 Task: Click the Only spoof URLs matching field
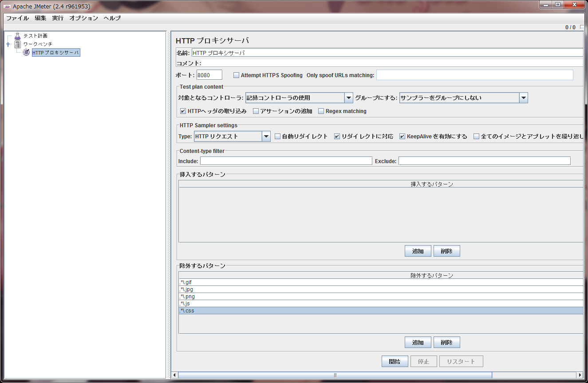[475, 75]
